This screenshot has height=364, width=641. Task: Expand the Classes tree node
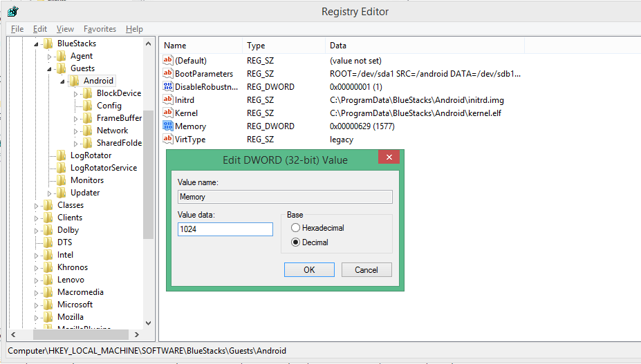[x=36, y=206]
